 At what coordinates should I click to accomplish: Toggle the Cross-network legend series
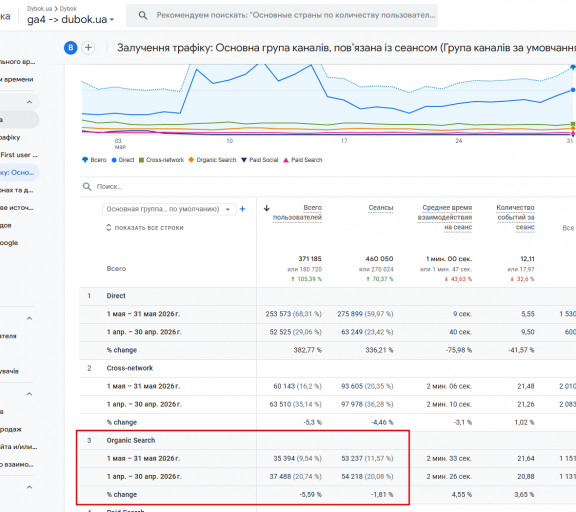tap(161, 160)
